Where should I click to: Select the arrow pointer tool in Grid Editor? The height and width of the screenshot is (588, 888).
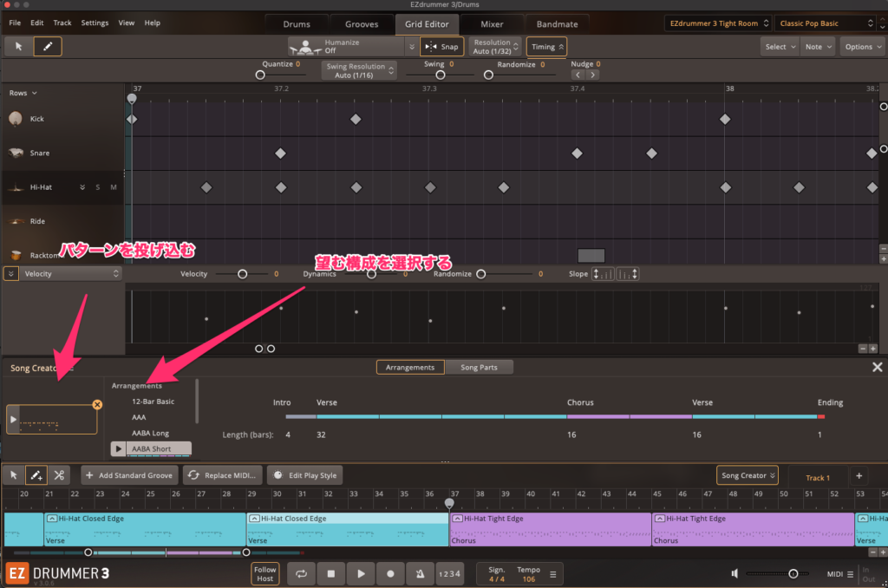point(19,47)
